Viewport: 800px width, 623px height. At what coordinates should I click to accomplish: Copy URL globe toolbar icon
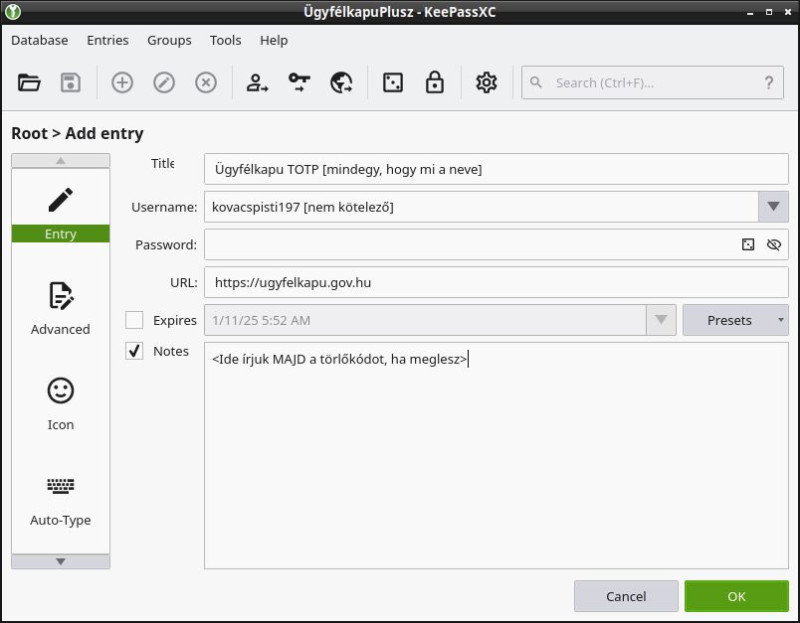pos(341,83)
